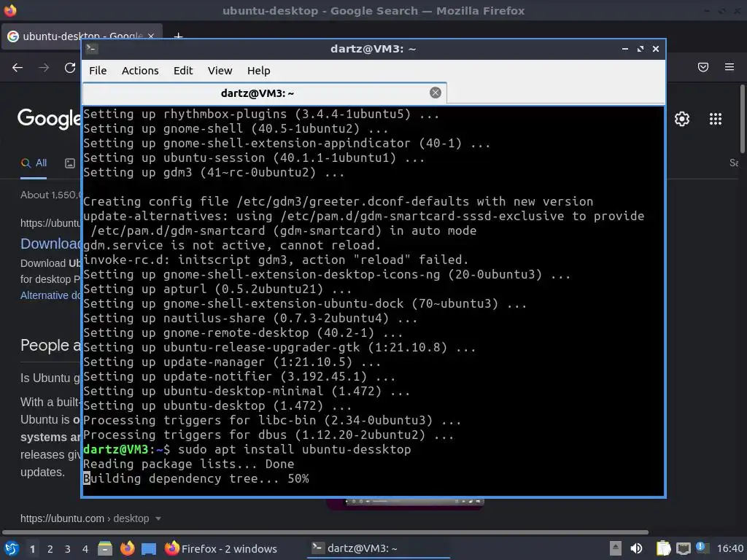Open the terminal Help menu
Image resolution: width=747 pixels, height=560 pixels.
point(259,71)
